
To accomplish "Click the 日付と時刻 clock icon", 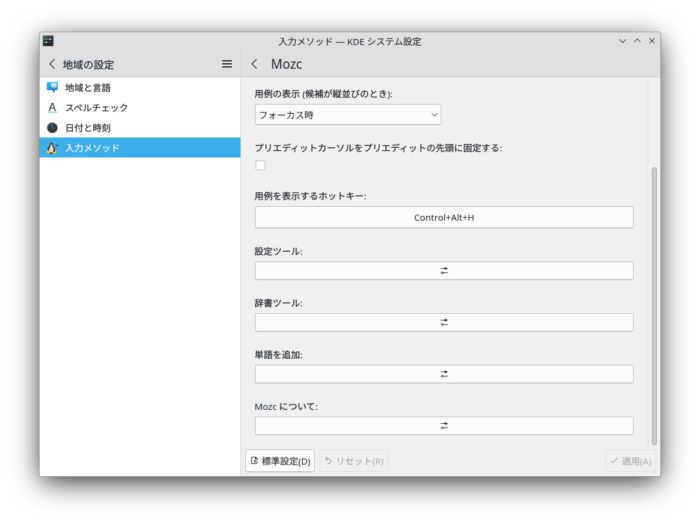I will [52, 128].
